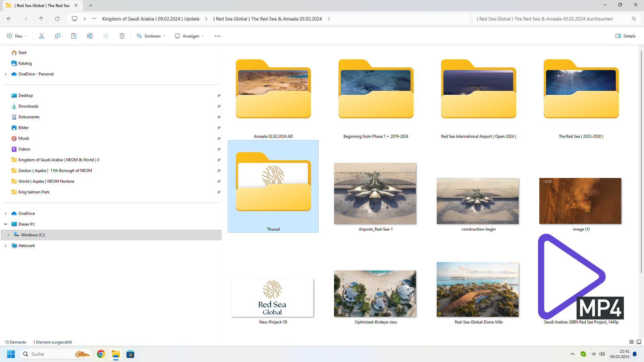Click the Delete trash icon

pos(122,36)
